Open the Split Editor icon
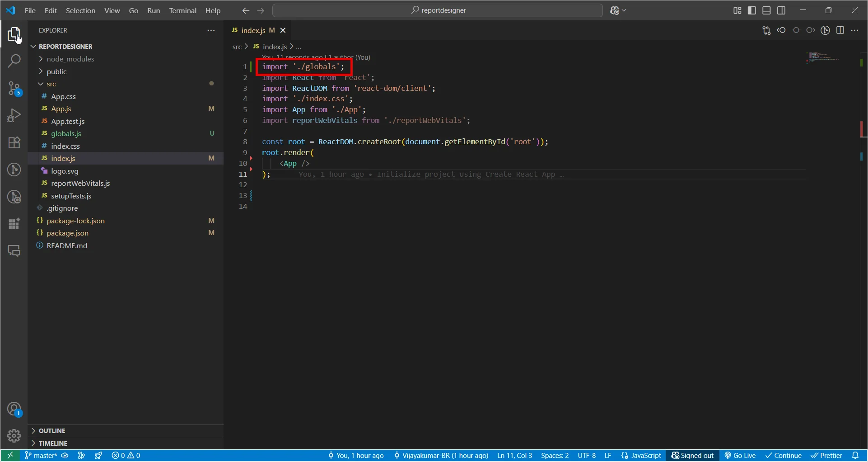Screen dimensions: 868x462 (x=841, y=30)
